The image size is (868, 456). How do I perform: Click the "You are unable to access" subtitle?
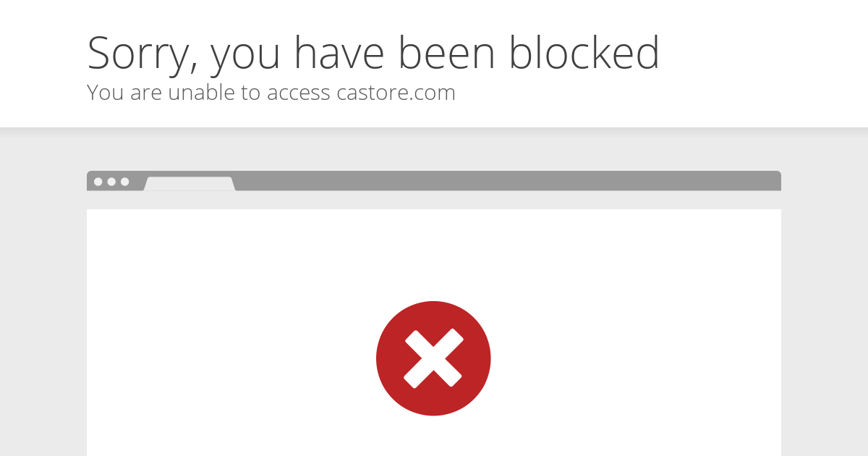208,93
